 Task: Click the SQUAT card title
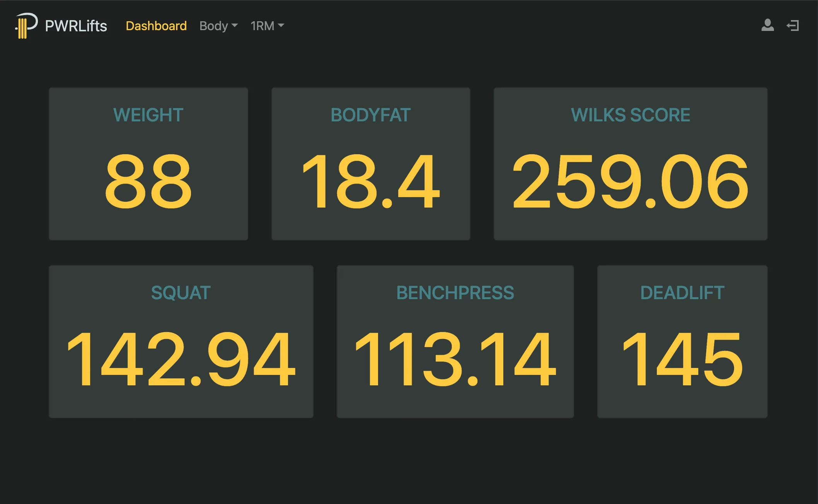(x=181, y=293)
